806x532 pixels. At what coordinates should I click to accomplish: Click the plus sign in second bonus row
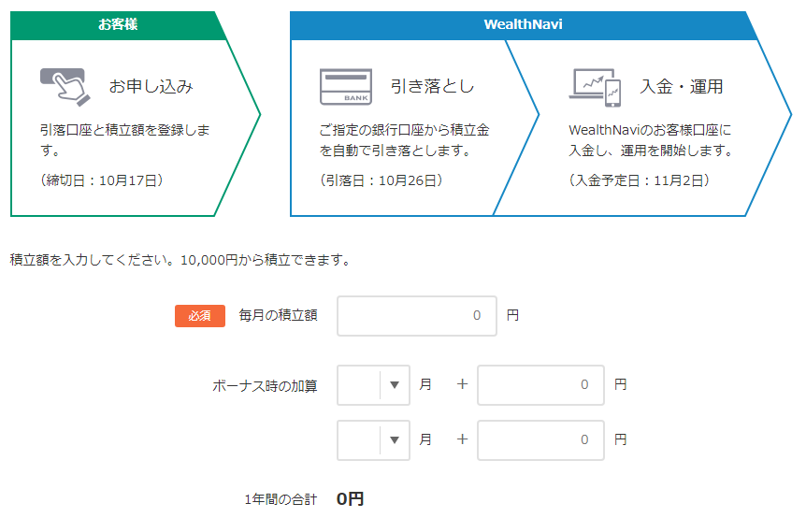click(x=462, y=439)
